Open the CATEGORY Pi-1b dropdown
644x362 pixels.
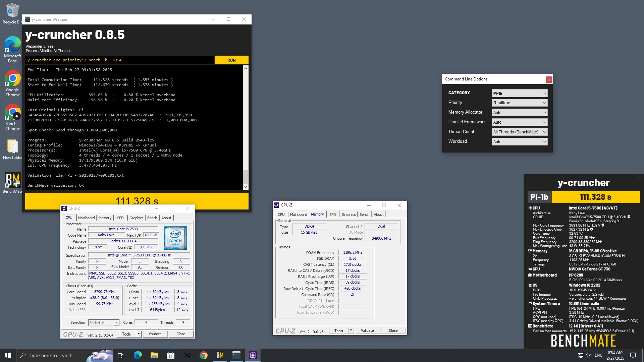(520, 93)
